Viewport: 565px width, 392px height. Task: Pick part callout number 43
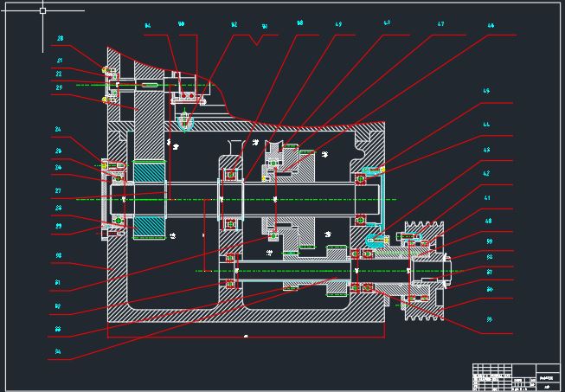tap(486, 150)
